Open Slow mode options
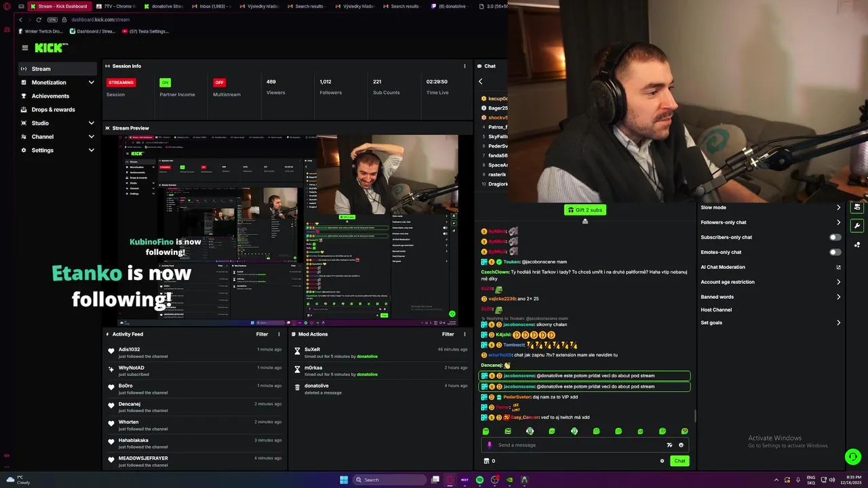Viewport: 868px width, 488px height. (x=771, y=207)
